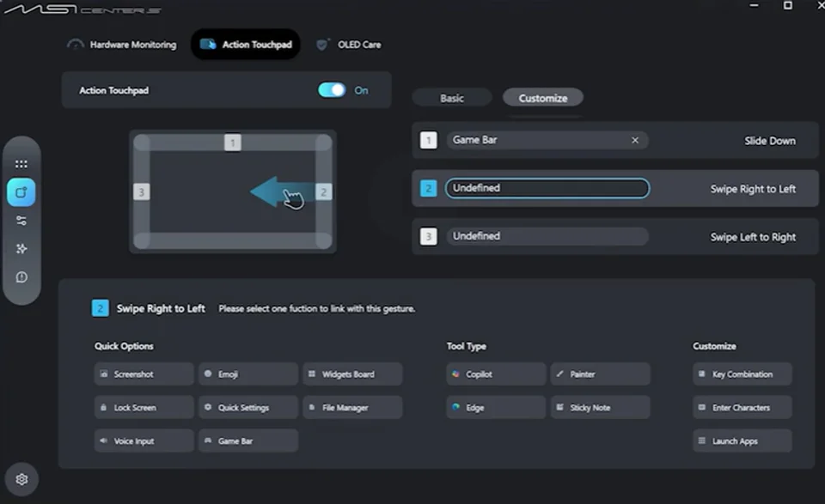Screen dimensions: 825x504
Task: Choose Game Bar in Quick Options
Action: coord(248,441)
